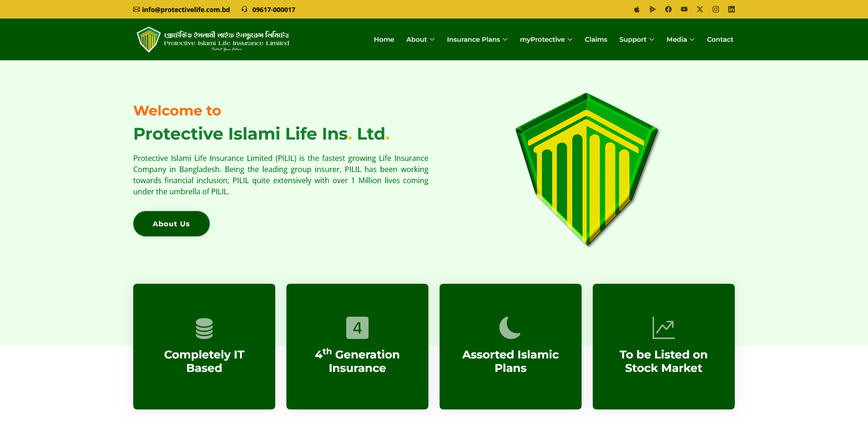Click the 'Protective Islami Life Ins. Ltd.' heading
Viewport: 868px width, 447px height.
tap(261, 134)
